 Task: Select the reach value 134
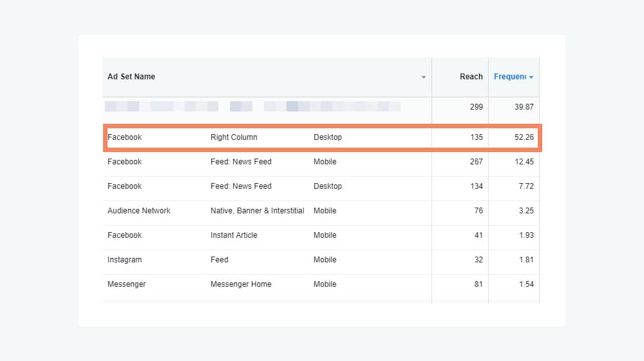click(x=477, y=186)
